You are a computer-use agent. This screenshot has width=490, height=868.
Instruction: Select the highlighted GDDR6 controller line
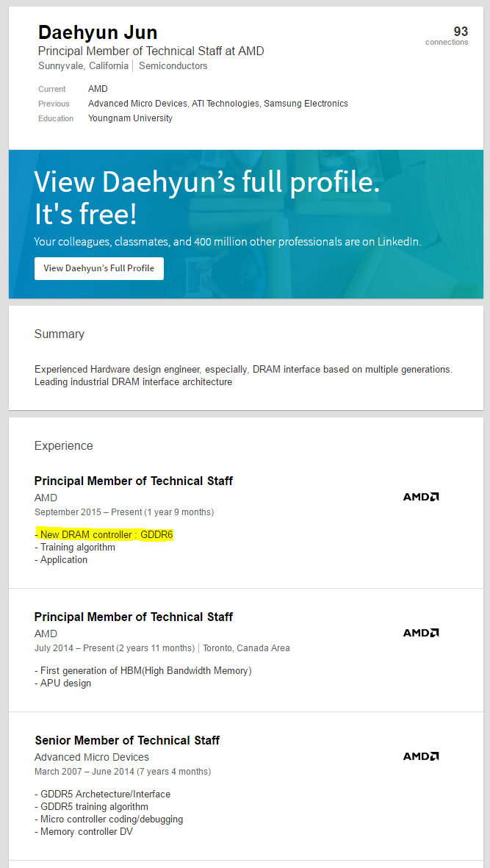pyautogui.click(x=106, y=534)
